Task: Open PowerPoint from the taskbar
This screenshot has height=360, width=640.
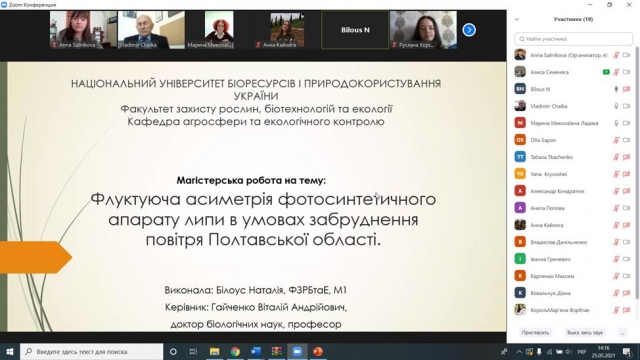Action: click(x=318, y=351)
